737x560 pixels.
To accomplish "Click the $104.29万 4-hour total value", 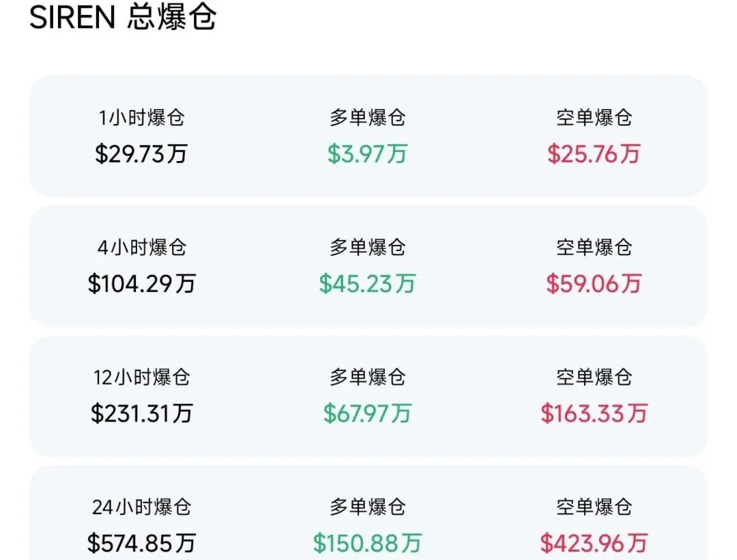I will coord(141,284).
